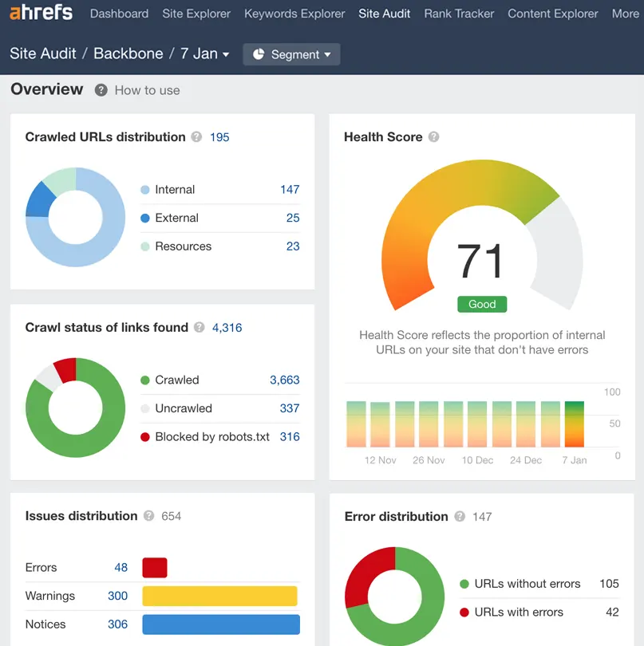The width and height of the screenshot is (644, 646).
Task: Click the pie chart icon in Segment button
Action: [x=259, y=54]
